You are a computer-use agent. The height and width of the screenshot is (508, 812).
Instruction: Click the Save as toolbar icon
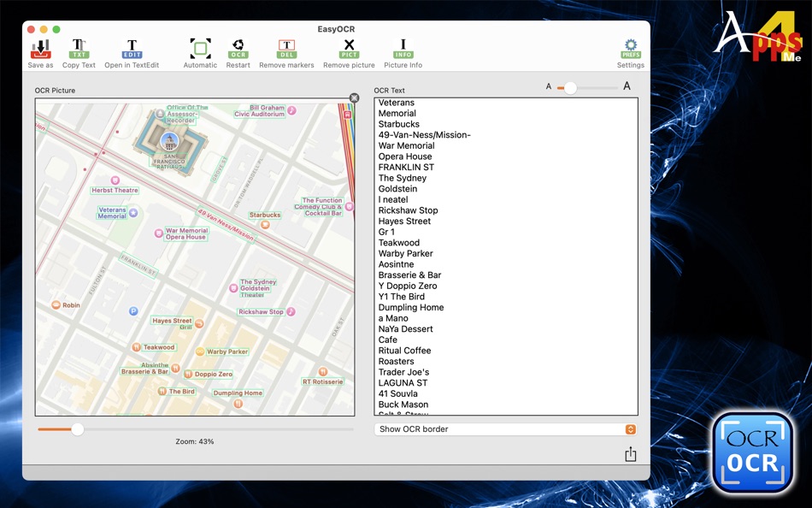coord(40,50)
